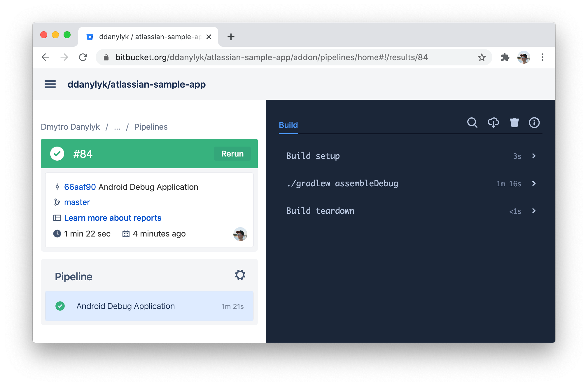
Task: Open the log search magnifier icon
Action: coord(472,123)
